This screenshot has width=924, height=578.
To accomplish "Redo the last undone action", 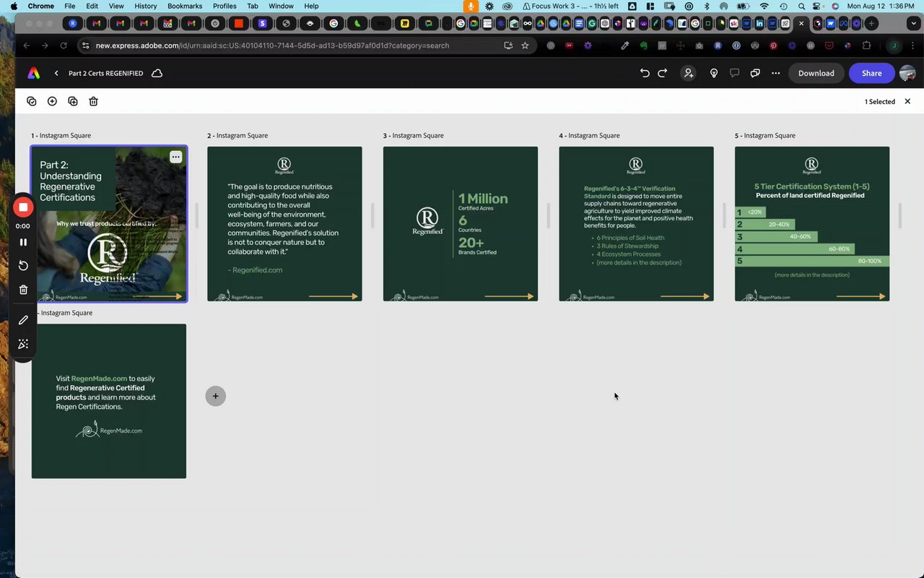I will point(663,73).
